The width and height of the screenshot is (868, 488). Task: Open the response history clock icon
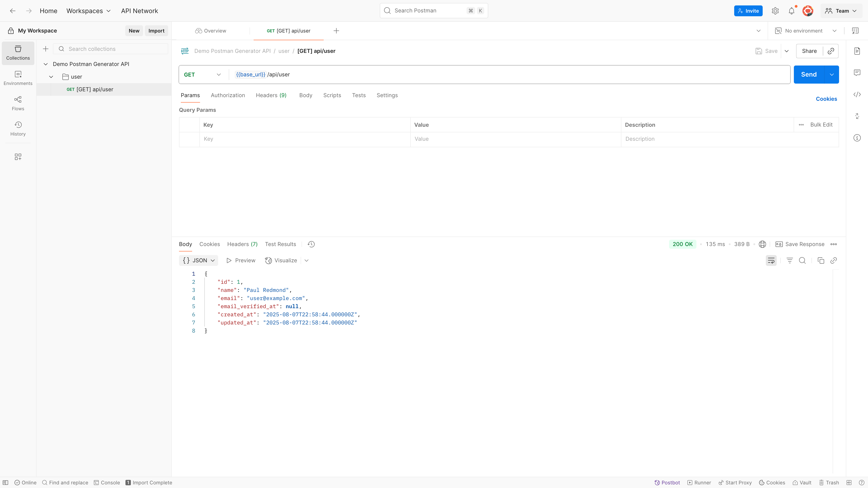point(311,244)
